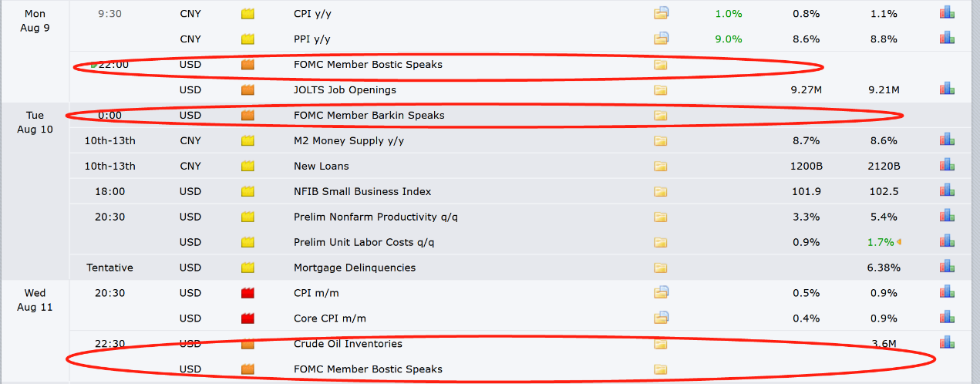Show graph for New Loans
The image size is (980, 384).
947,165
